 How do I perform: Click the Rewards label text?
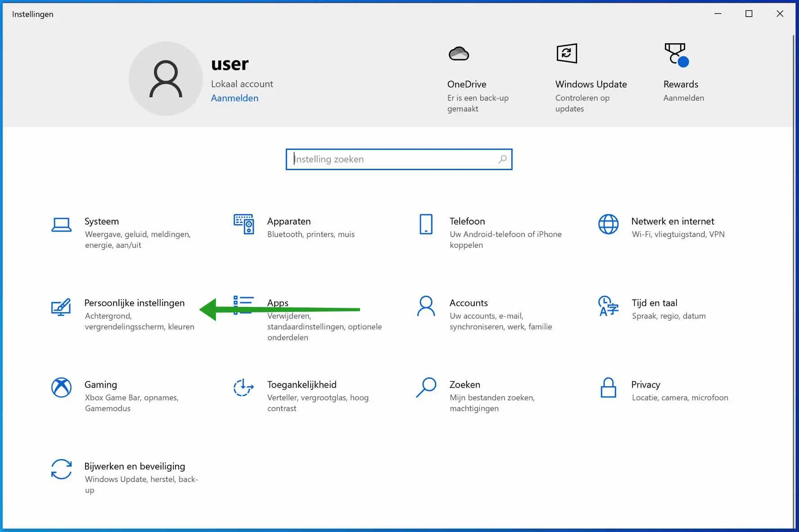tap(681, 84)
